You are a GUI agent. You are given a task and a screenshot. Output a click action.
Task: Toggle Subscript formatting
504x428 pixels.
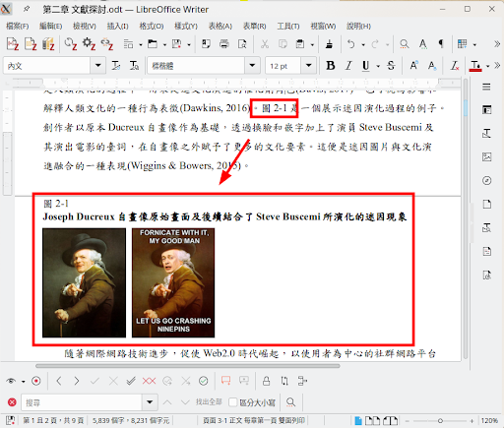pos(432,66)
